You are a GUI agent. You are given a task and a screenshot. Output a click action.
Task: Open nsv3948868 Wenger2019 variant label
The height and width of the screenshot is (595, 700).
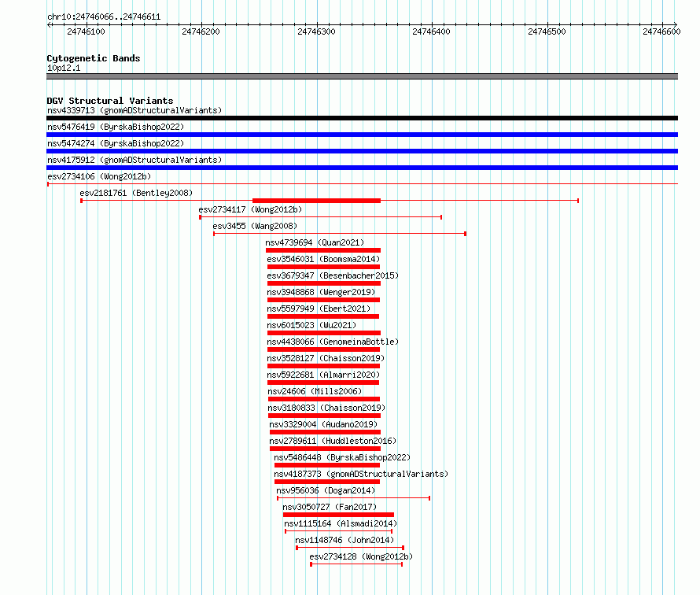click(321, 292)
